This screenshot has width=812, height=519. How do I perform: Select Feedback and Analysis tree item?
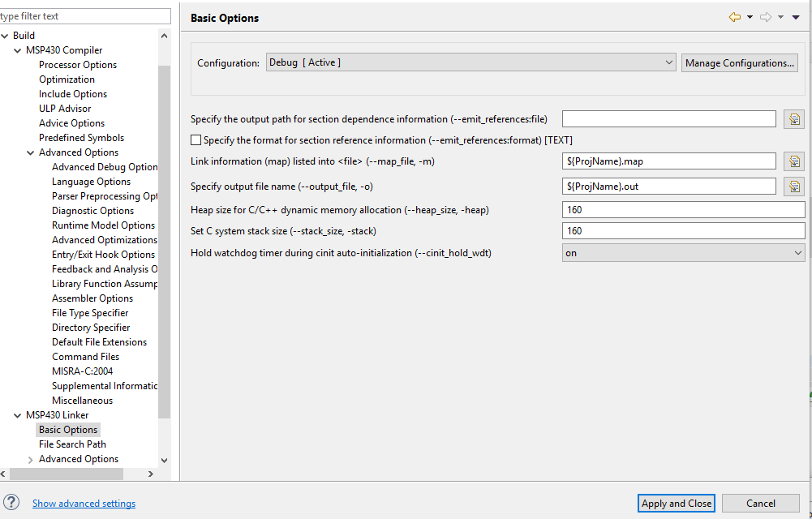pos(105,269)
